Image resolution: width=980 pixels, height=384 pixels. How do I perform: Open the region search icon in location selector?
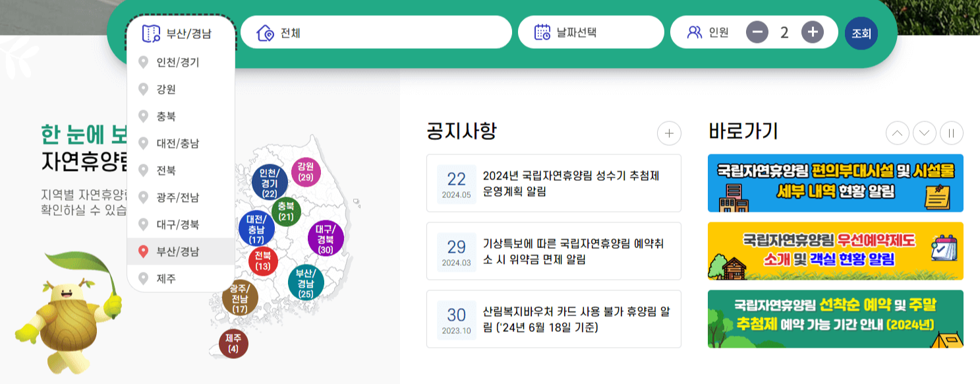pos(148,31)
